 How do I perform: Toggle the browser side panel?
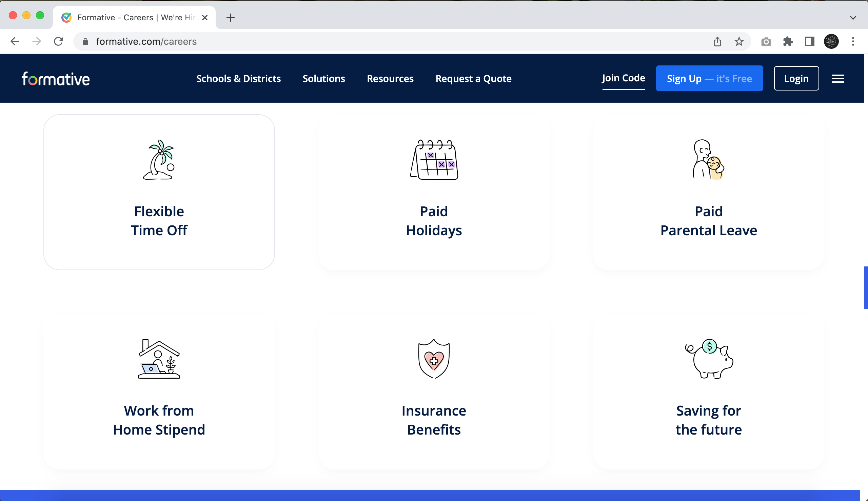click(x=809, y=42)
